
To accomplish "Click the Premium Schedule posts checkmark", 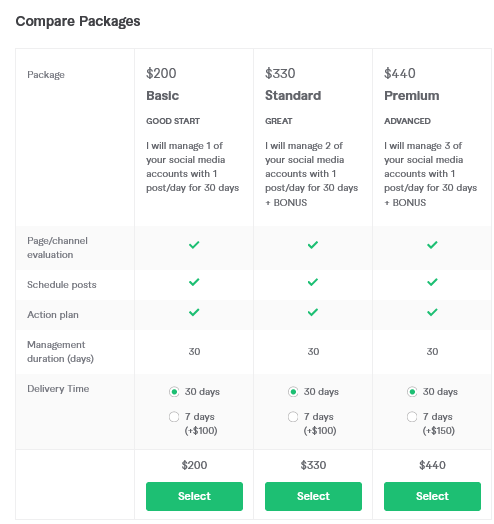I will click(432, 282).
